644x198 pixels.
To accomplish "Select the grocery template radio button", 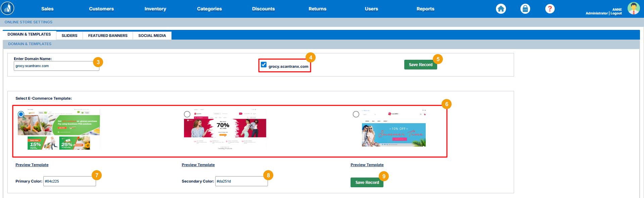I will 21,114.
